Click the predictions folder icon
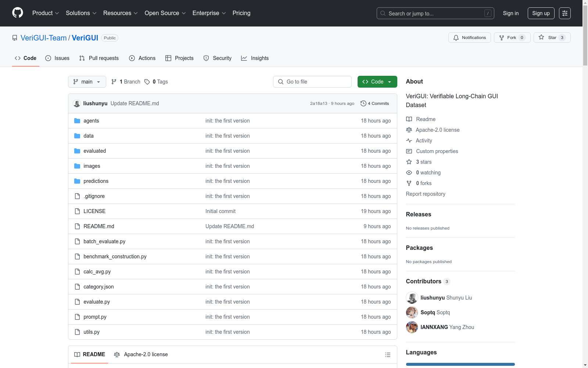Image resolution: width=588 pixels, height=368 pixels. [77, 181]
